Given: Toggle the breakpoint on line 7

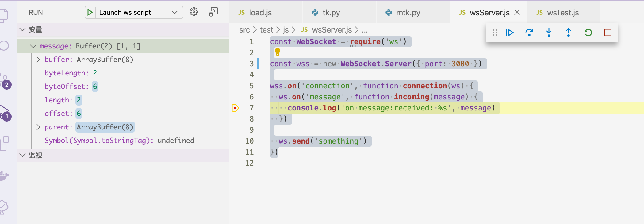Looking at the screenshot, I should click(x=235, y=108).
